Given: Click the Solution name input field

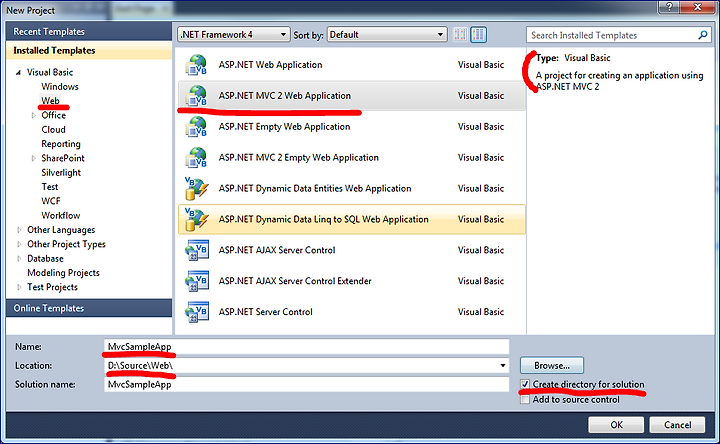Looking at the screenshot, I should tap(307, 384).
